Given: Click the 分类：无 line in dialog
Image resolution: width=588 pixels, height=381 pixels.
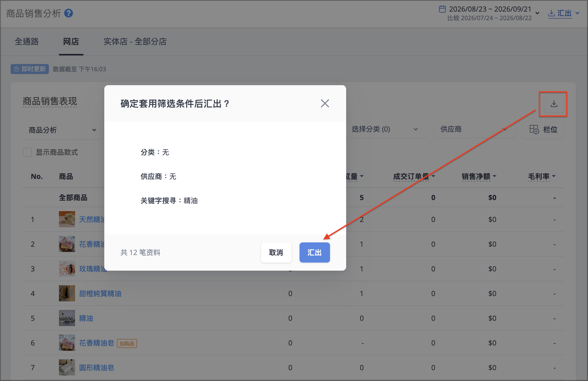Looking at the screenshot, I should click(x=155, y=152).
